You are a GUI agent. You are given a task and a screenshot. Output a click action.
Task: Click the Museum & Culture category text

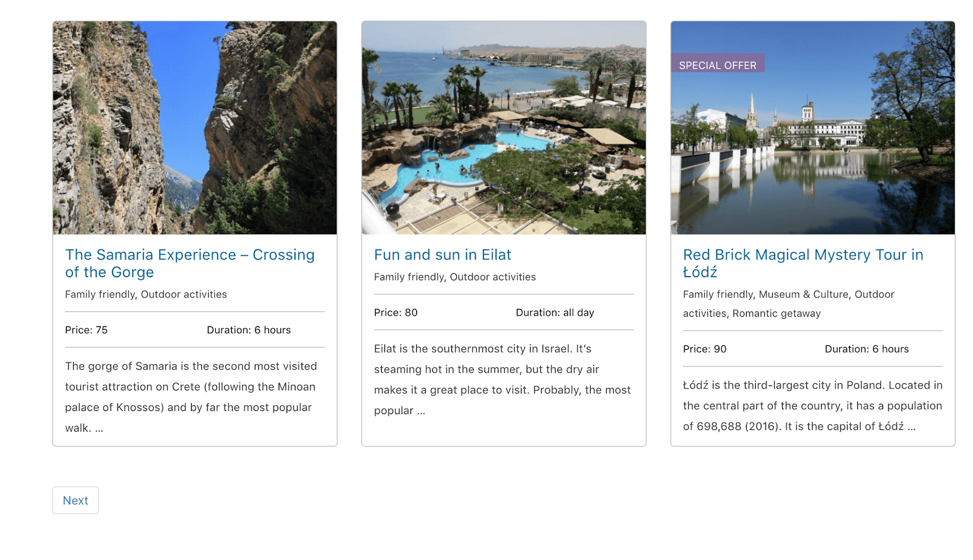pos(803,294)
